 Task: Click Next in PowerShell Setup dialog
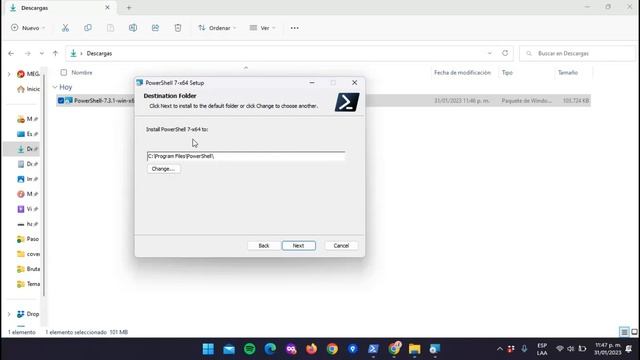(298, 246)
